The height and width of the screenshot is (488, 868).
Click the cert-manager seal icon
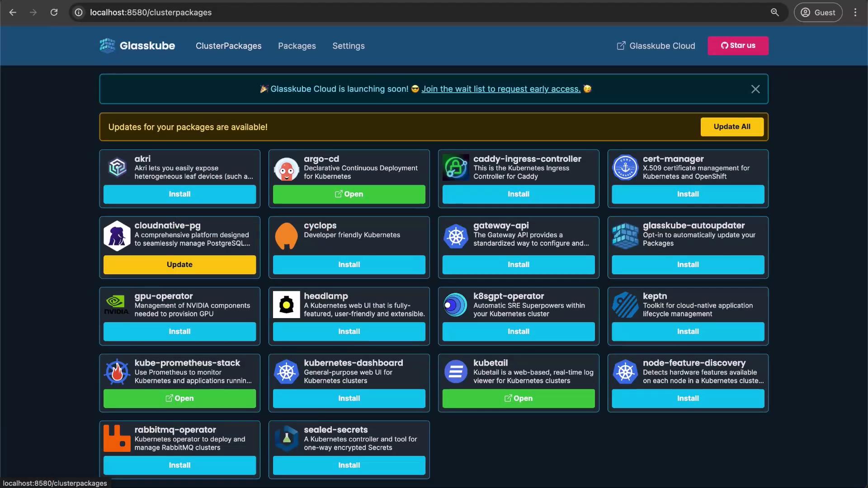(625, 168)
